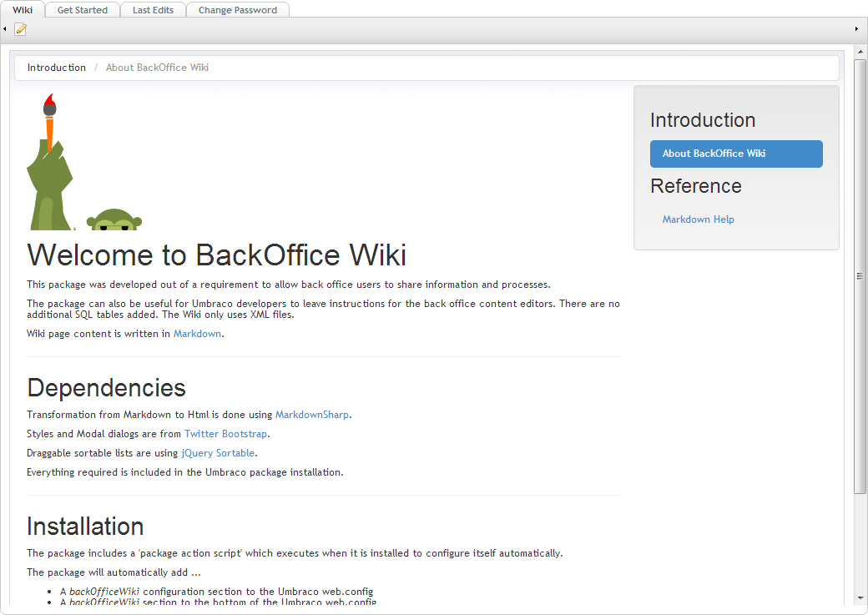Click the paintbrush hand logo image
This screenshot has height=615, width=868.
pyautogui.click(x=50, y=162)
